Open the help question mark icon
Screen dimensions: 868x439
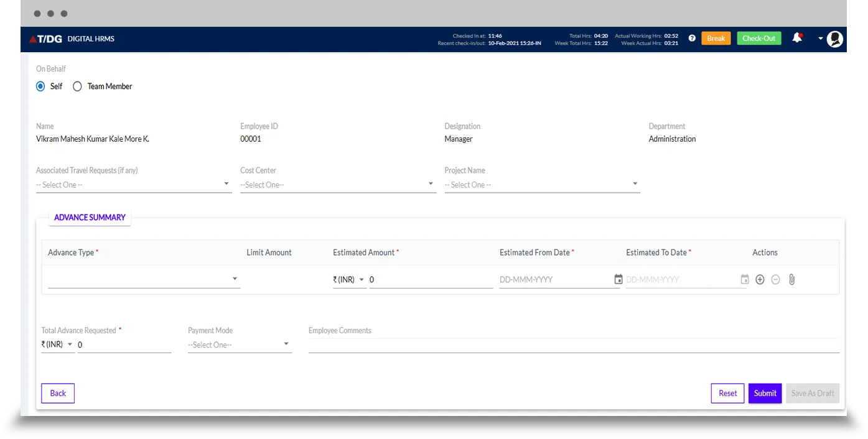692,39
